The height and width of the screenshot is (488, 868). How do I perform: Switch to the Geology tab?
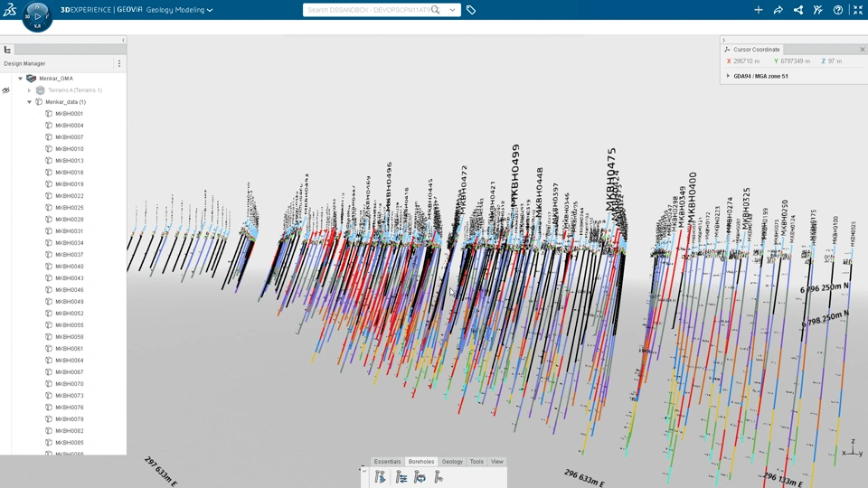452,462
